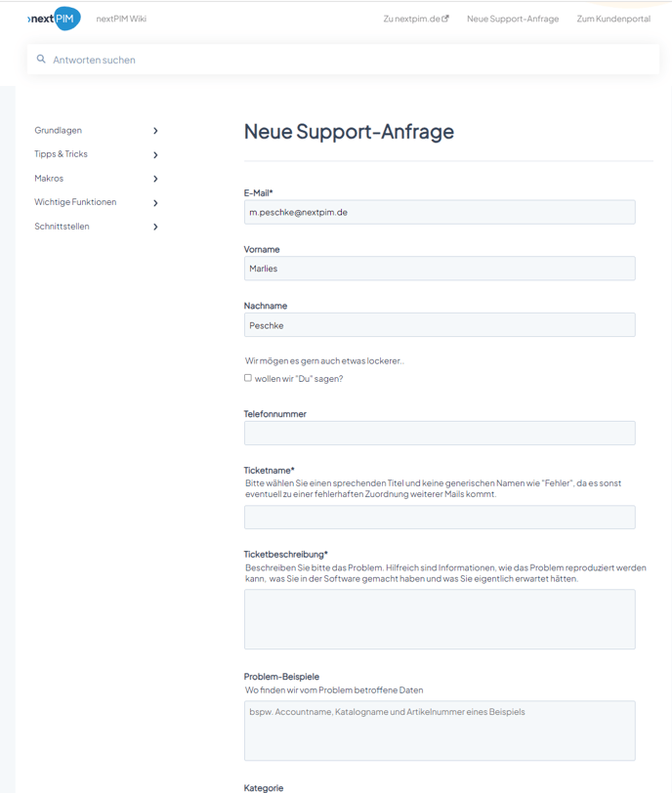The width and height of the screenshot is (672, 793).
Task: Focus the Antworten suchen search field
Action: click(x=344, y=60)
